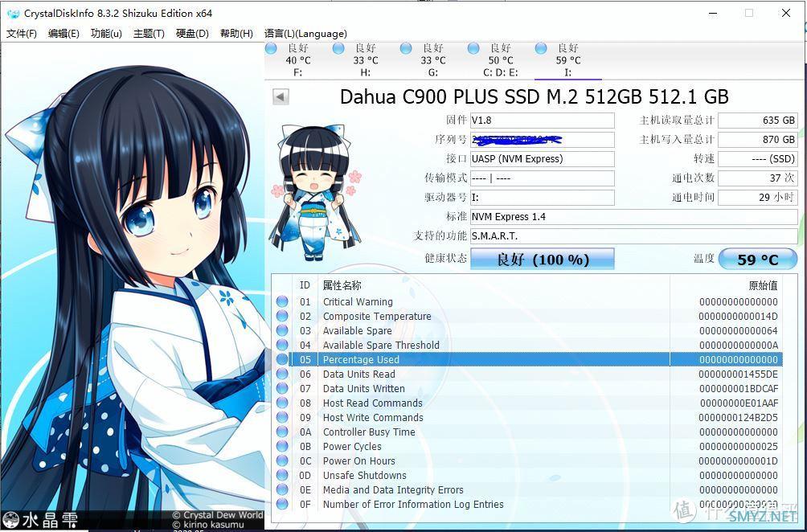This screenshot has width=807, height=532.
Task: Click status icon of Controller Busy Time row
Action: point(282,432)
